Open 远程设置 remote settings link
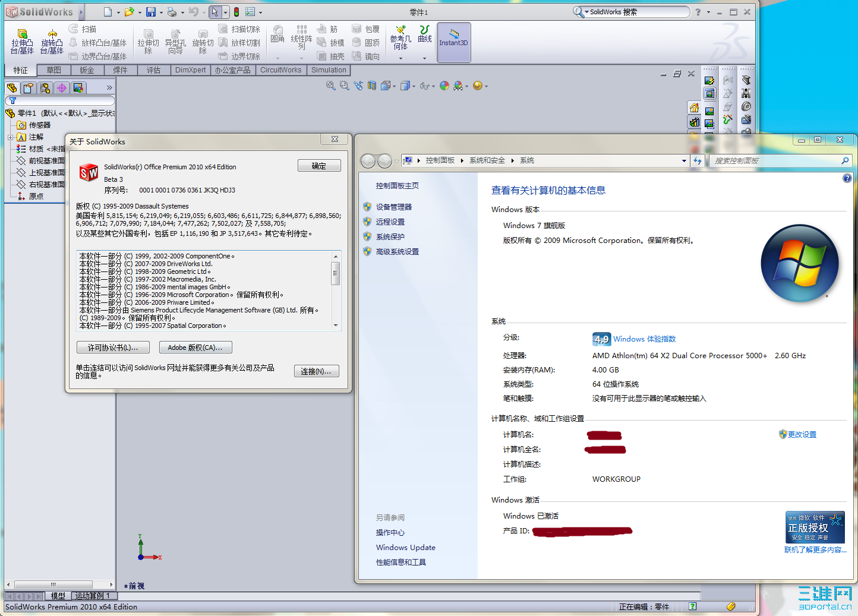 point(390,222)
